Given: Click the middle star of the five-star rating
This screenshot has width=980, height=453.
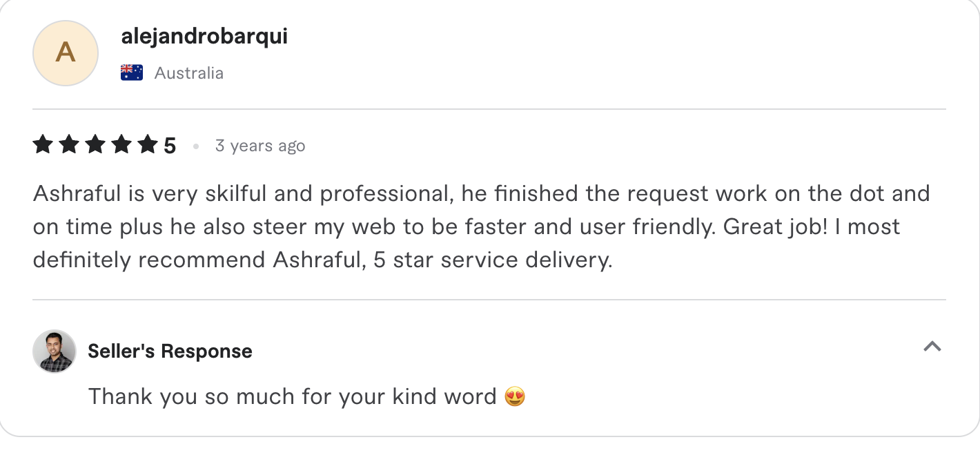Looking at the screenshot, I should click(x=96, y=145).
